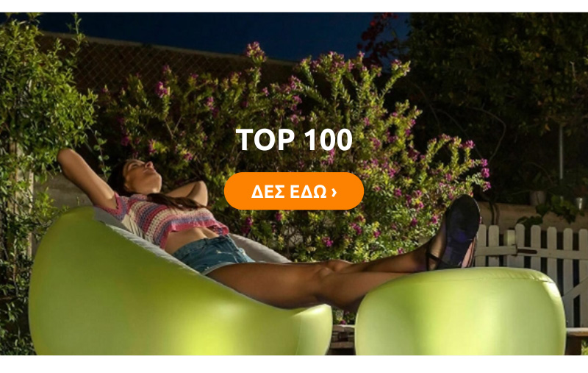Click the woman's face in the banner
This screenshot has height=373, width=588.
140,176
